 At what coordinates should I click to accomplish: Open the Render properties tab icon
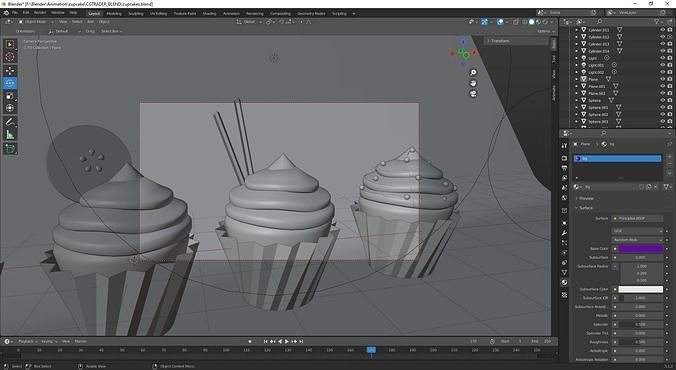pyautogui.click(x=564, y=158)
